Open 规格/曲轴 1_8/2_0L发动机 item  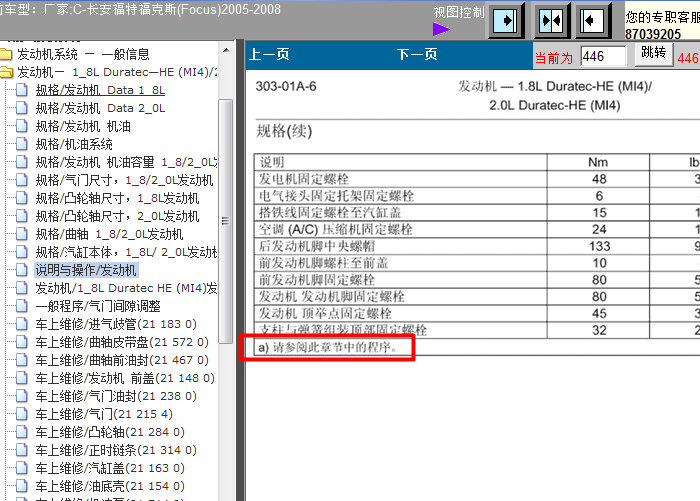109,234
